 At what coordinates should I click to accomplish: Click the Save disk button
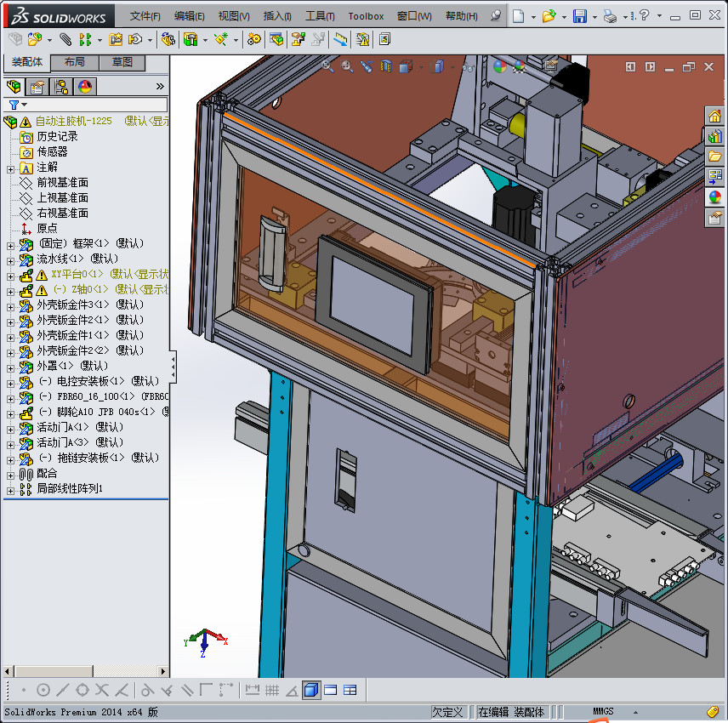coord(580,16)
